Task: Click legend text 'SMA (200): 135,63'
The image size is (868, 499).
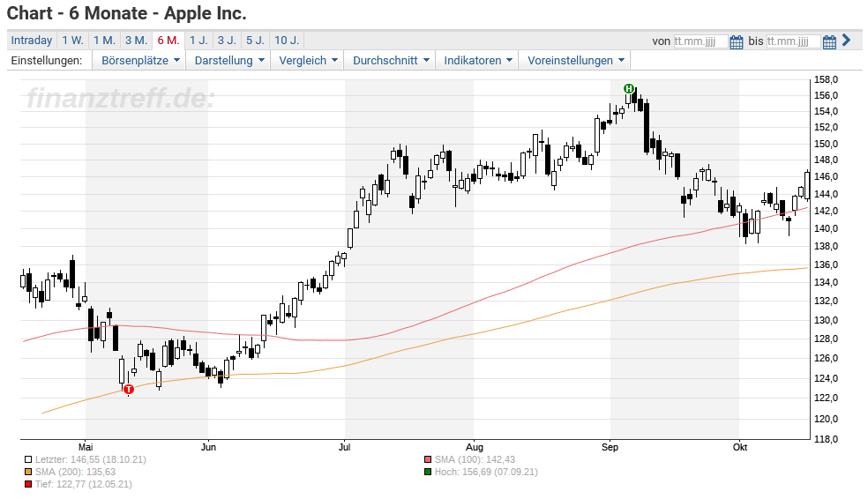Action: [x=75, y=472]
